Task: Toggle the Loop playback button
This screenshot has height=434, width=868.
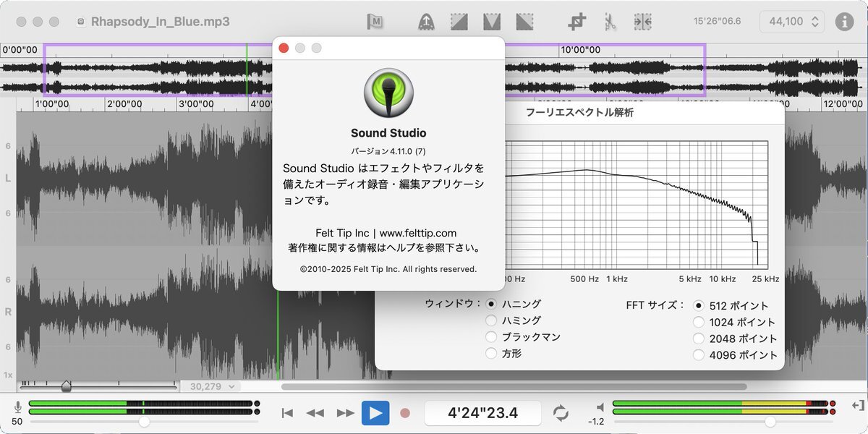Action: (x=561, y=413)
